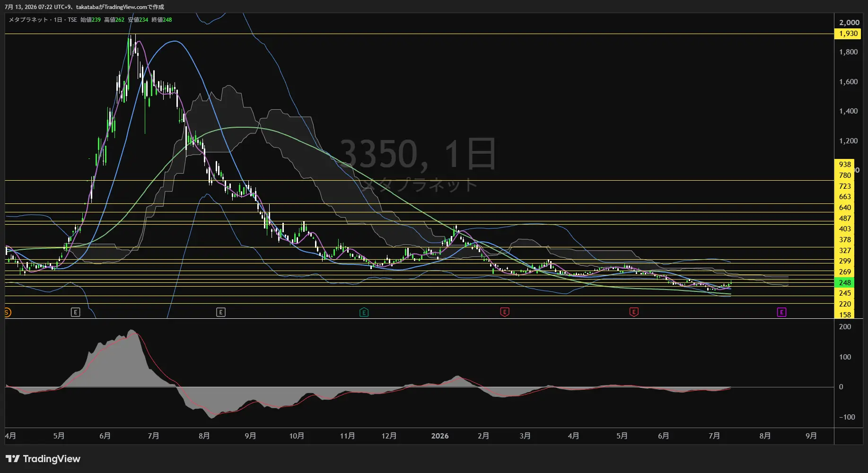868x473 pixels.
Task: Click the red earnings marker near May 2026
Action: tap(634, 312)
